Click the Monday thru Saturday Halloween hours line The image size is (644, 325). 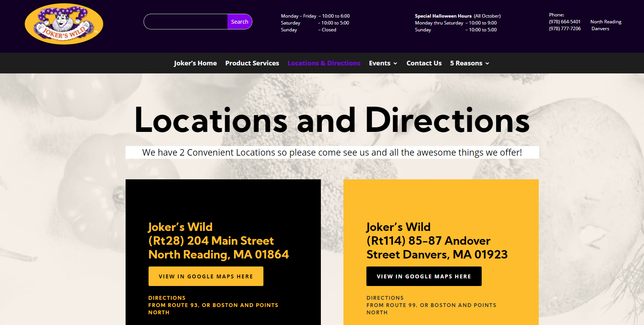[456, 23]
